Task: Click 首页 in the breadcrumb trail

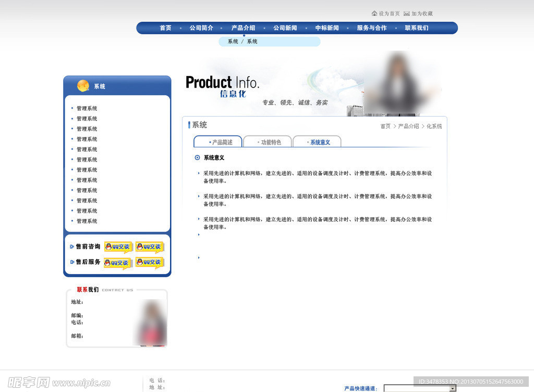Action: click(384, 126)
